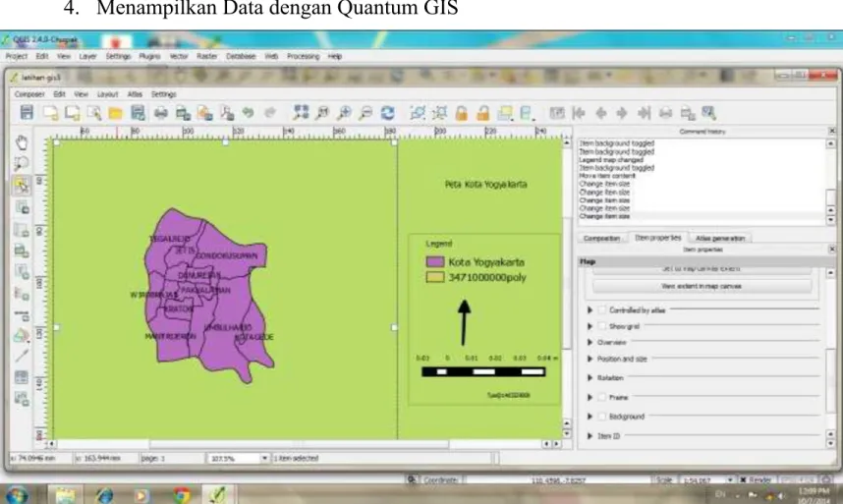843x504 pixels.
Task: Expand the Item ID section
Action: coord(590,436)
